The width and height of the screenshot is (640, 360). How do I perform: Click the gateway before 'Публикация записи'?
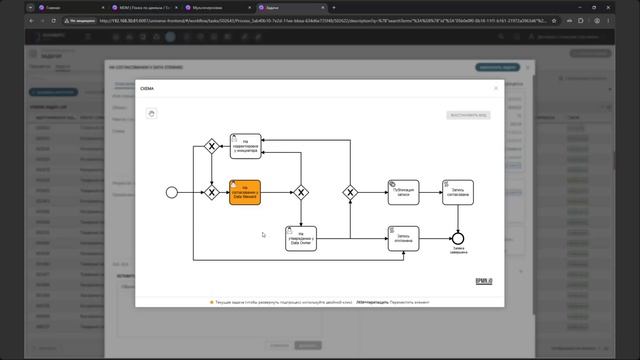pos(350,192)
